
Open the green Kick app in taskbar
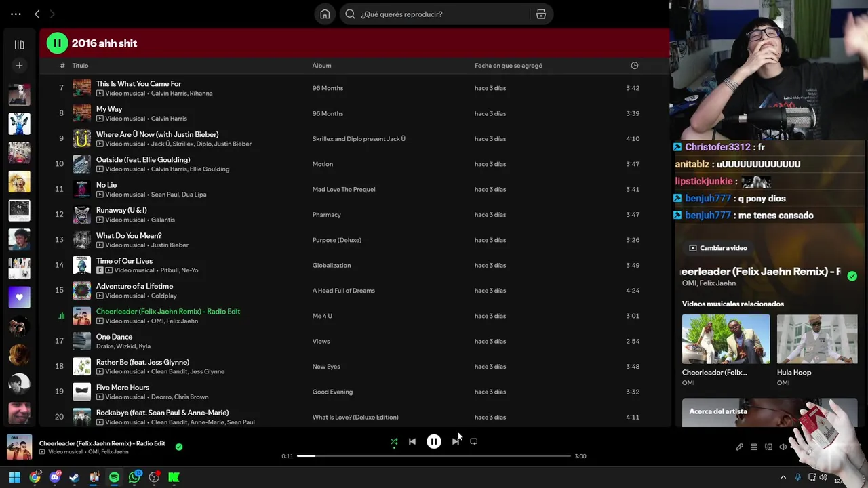click(174, 477)
